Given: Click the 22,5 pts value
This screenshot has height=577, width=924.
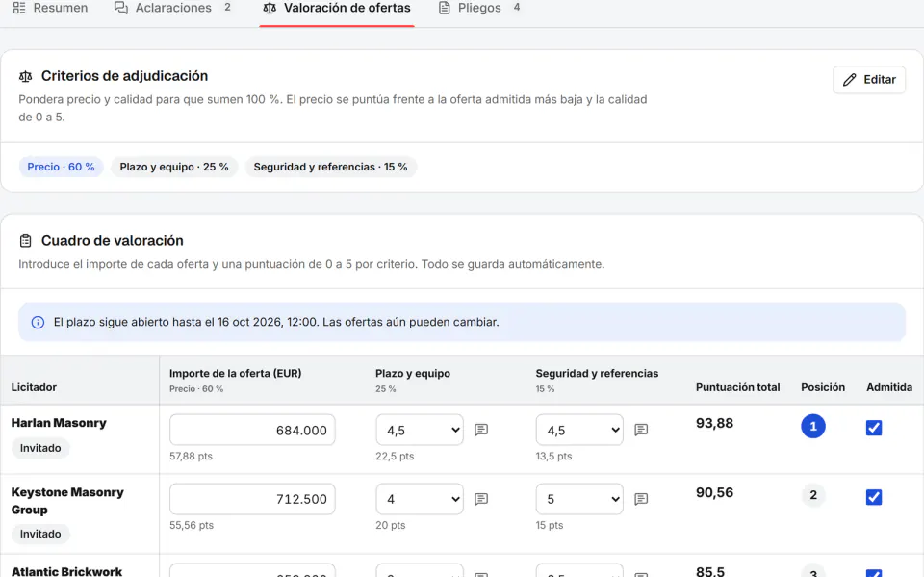Looking at the screenshot, I should 395,456.
